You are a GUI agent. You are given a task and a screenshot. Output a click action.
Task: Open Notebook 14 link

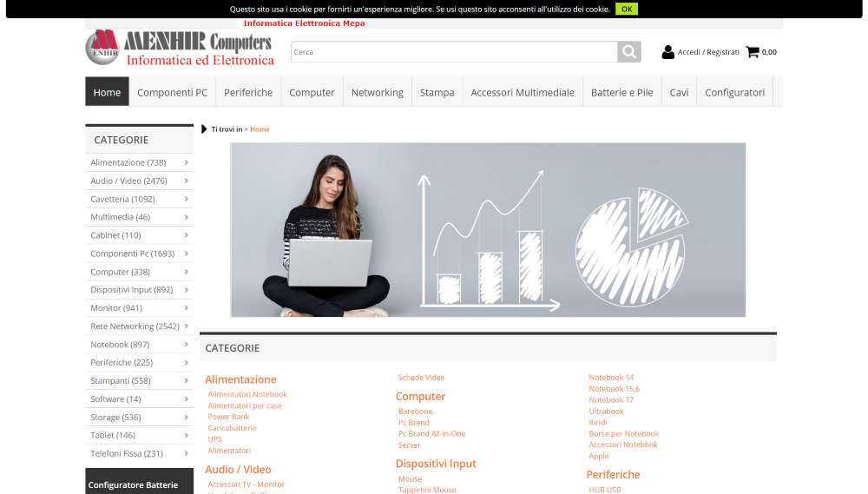click(x=611, y=377)
